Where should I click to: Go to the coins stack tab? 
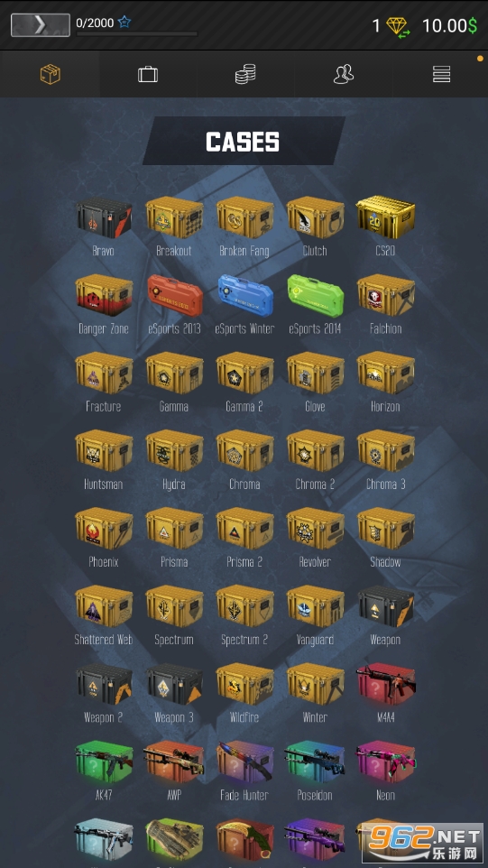pyautogui.click(x=245, y=74)
